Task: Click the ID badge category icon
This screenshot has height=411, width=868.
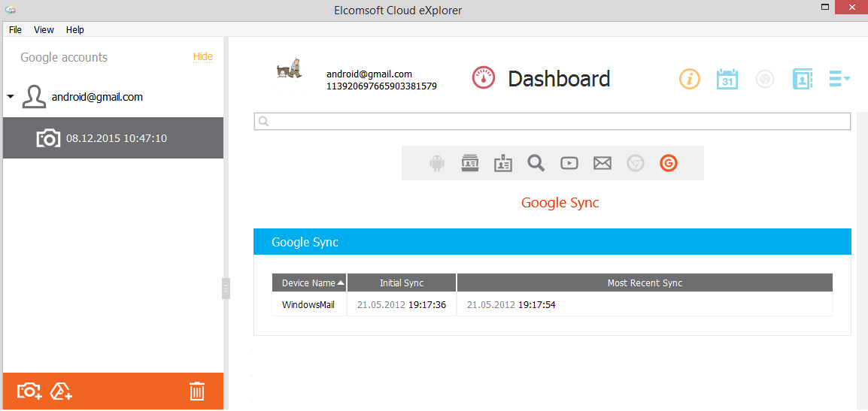Action: pos(503,163)
